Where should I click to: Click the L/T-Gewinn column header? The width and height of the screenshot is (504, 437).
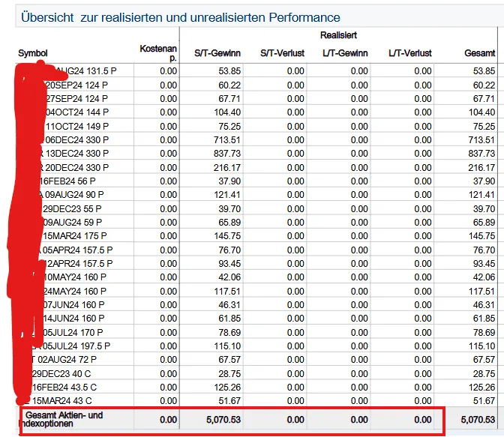coord(345,53)
